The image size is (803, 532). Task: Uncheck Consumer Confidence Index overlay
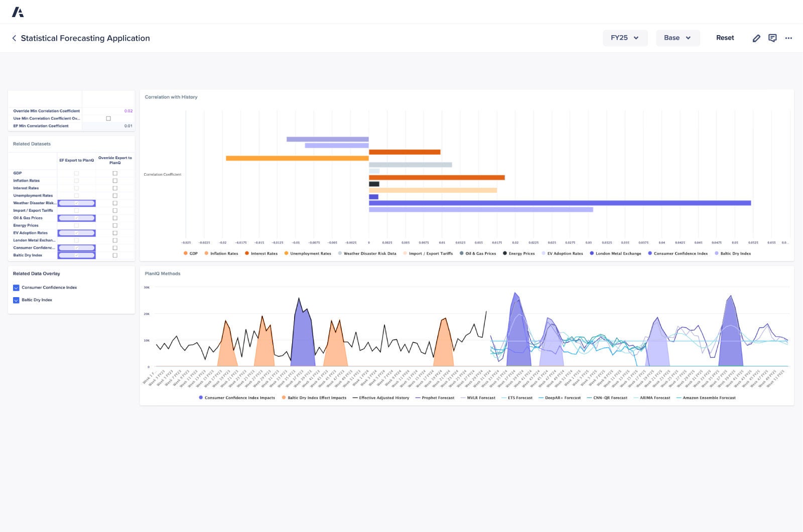tap(16, 287)
